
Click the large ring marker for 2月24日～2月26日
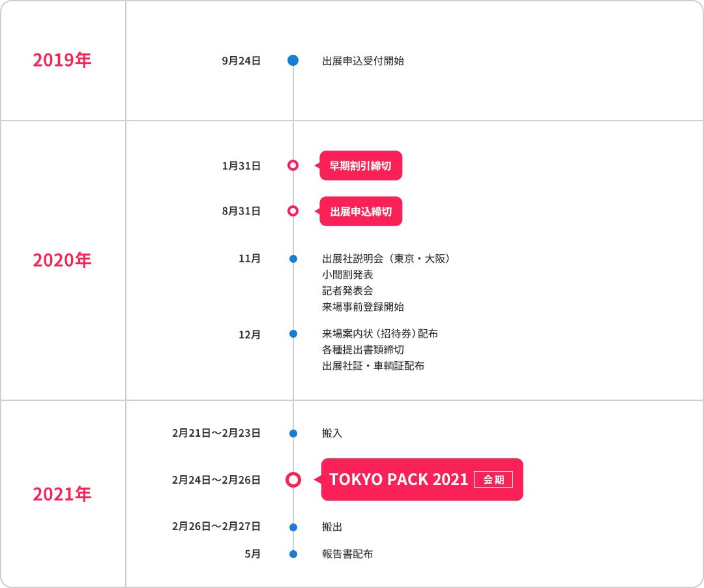pyautogui.click(x=293, y=480)
